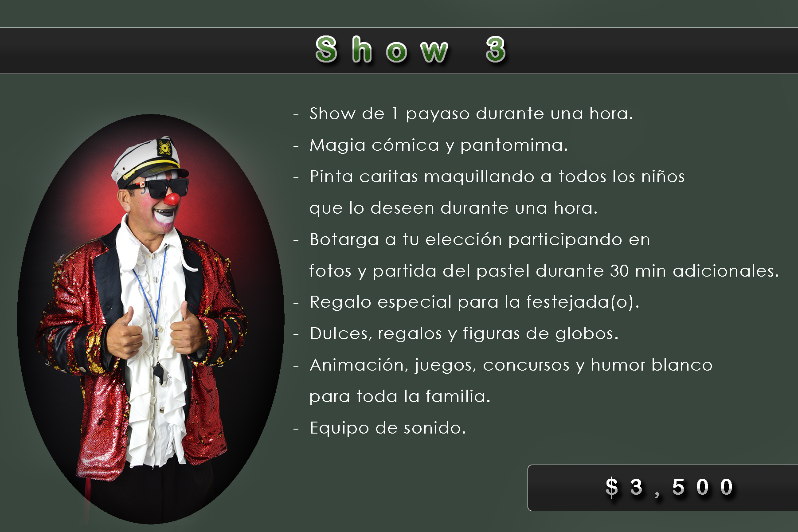798x532 pixels.
Task: Click 'Botarga a tu elección' text line
Action: coord(480,240)
